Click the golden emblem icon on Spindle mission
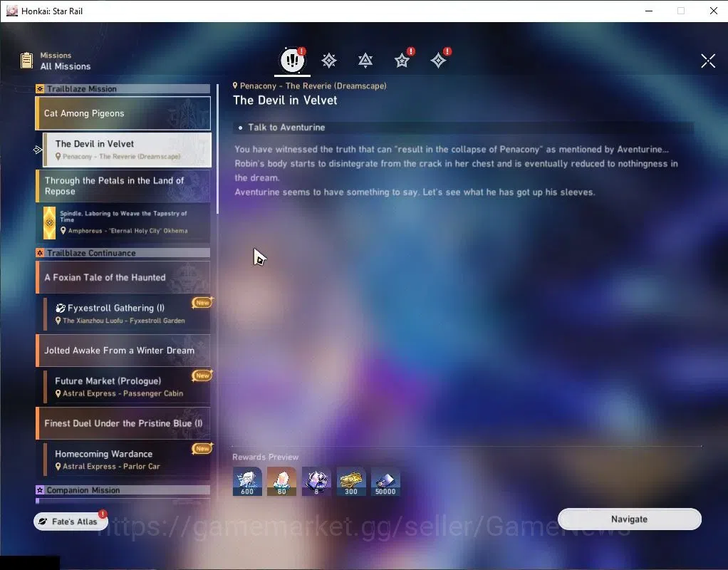 [49, 223]
